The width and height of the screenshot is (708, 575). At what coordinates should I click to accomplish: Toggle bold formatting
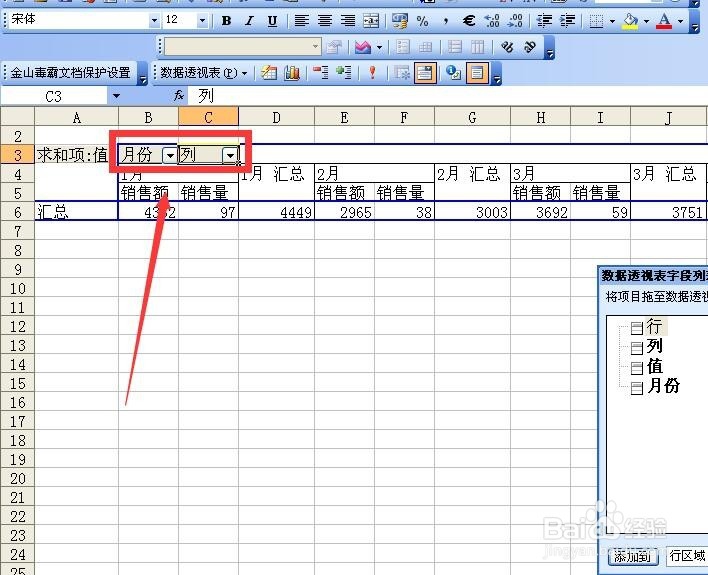point(227,21)
